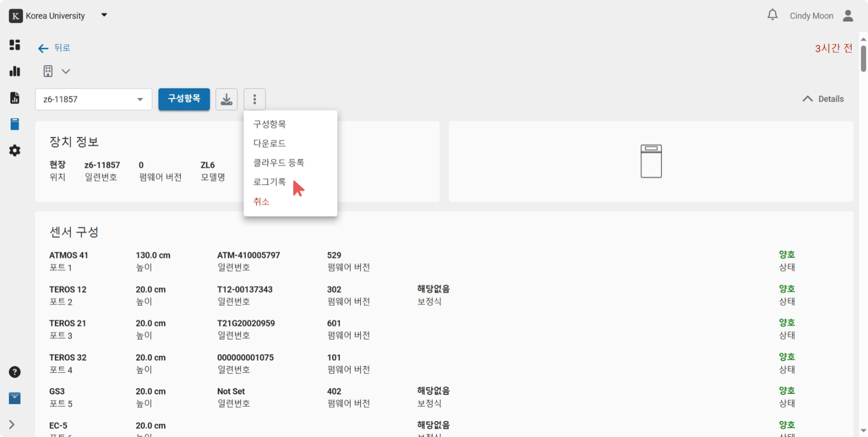Go back with the 뒤로 link
Screen dimensions: 868x437
(x=54, y=48)
